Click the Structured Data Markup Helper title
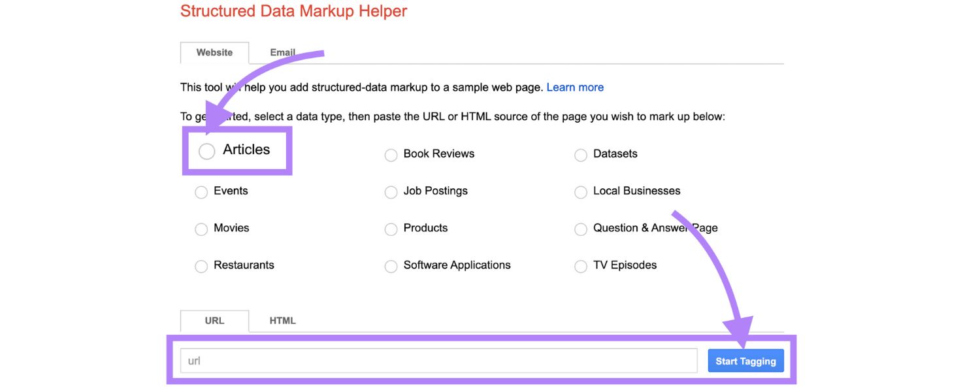Image resolution: width=980 pixels, height=392 pixels. (x=293, y=11)
